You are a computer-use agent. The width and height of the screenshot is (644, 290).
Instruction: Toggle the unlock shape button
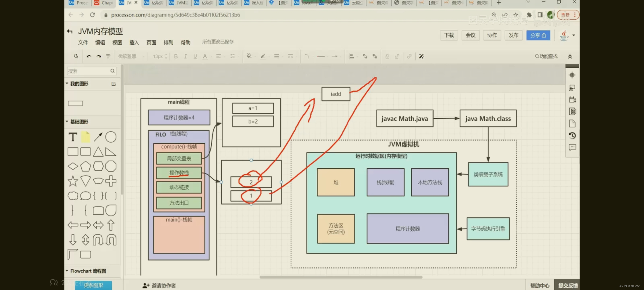click(x=397, y=56)
